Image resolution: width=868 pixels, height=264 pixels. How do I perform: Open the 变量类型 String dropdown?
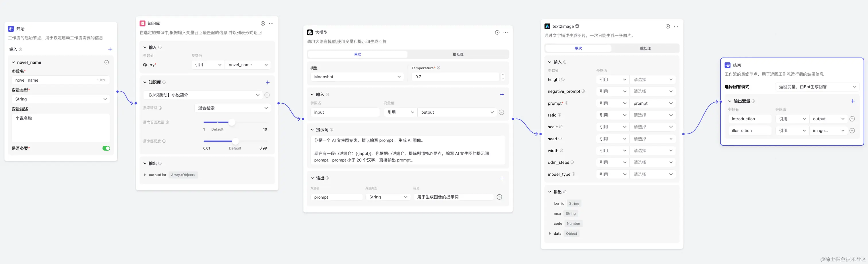pyautogui.click(x=61, y=99)
